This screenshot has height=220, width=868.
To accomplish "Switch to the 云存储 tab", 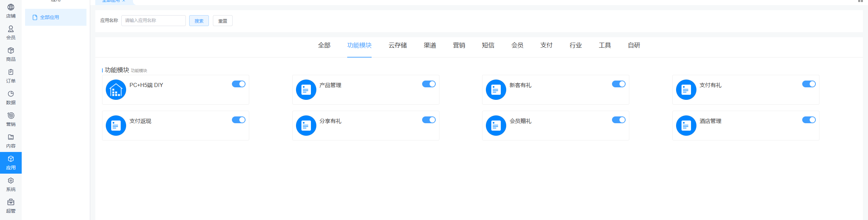I will (398, 45).
